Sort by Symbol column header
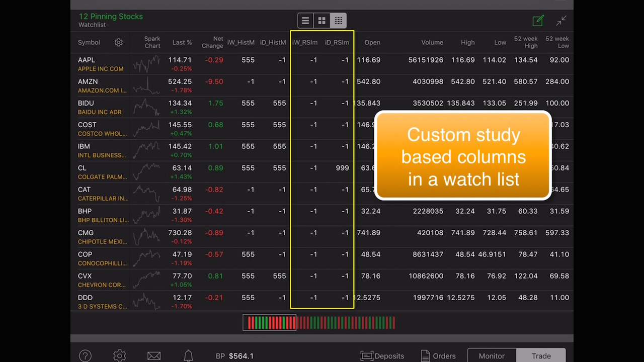The width and height of the screenshot is (644, 362). click(x=89, y=43)
